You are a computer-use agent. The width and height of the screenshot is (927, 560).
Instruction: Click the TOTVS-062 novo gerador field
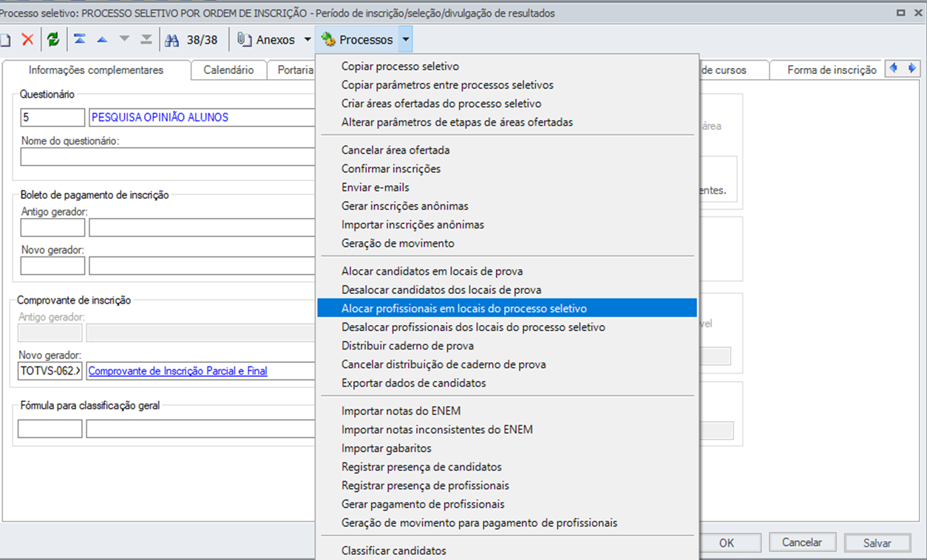coord(50,371)
